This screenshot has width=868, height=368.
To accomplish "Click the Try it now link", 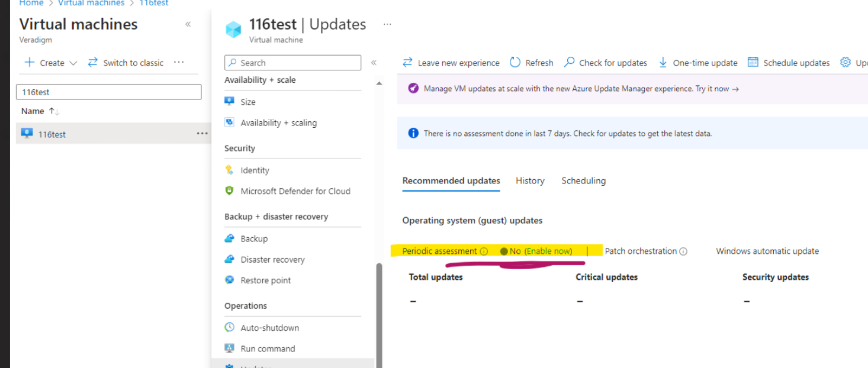I will pos(717,89).
